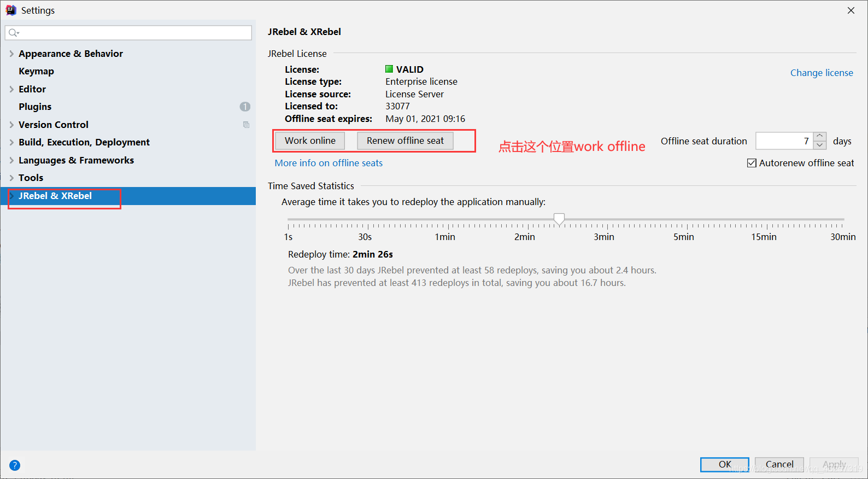This screenshot has height=479, width=868.
Task: Open Change license link
Action: [822, 73]
